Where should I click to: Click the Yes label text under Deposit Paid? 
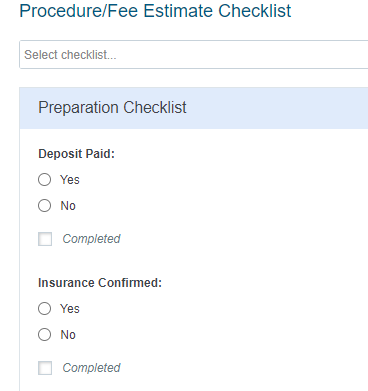pos(70,180)
